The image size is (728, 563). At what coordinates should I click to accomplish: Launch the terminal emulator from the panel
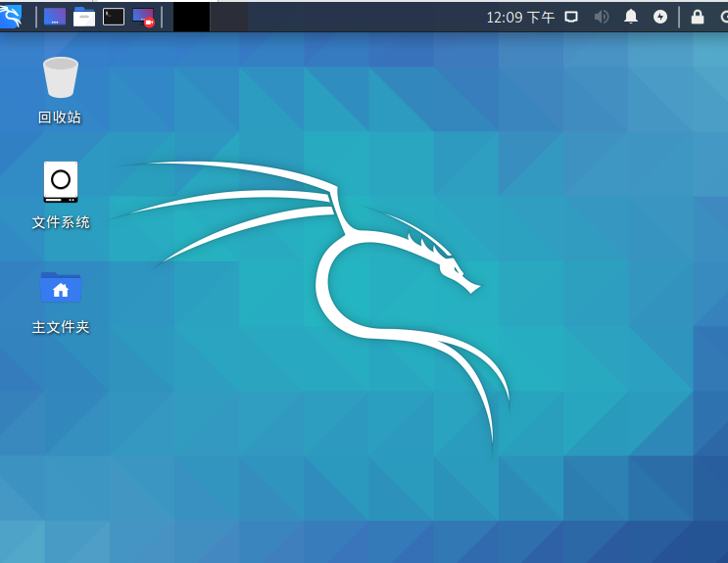pyautogui.click(x=114, y=17)
